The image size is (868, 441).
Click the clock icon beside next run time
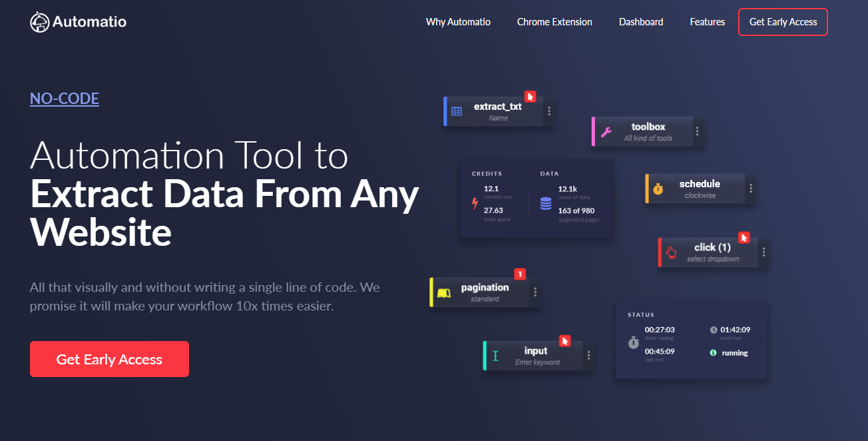coord(714,330)
